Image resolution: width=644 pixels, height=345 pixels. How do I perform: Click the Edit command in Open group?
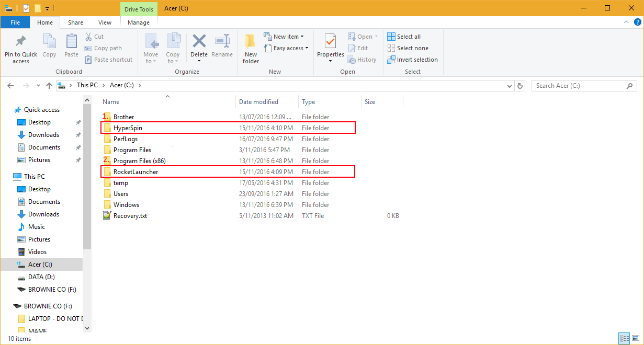358,48
